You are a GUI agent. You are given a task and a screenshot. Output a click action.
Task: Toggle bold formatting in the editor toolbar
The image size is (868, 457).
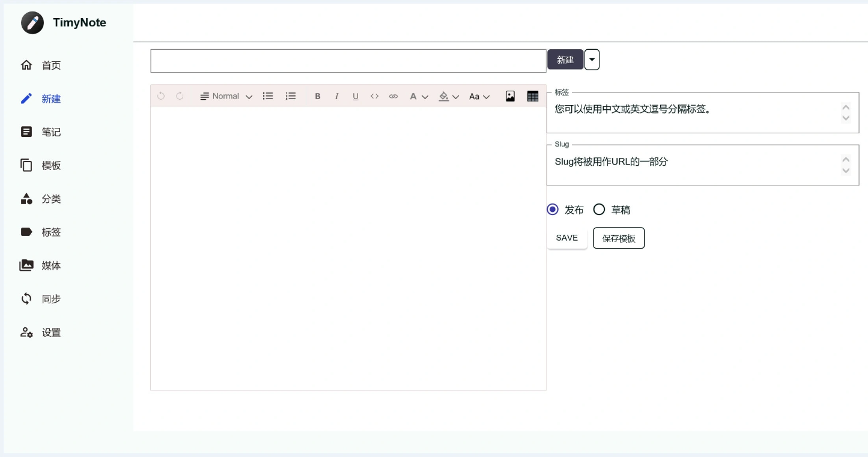(x=318, y=96)
